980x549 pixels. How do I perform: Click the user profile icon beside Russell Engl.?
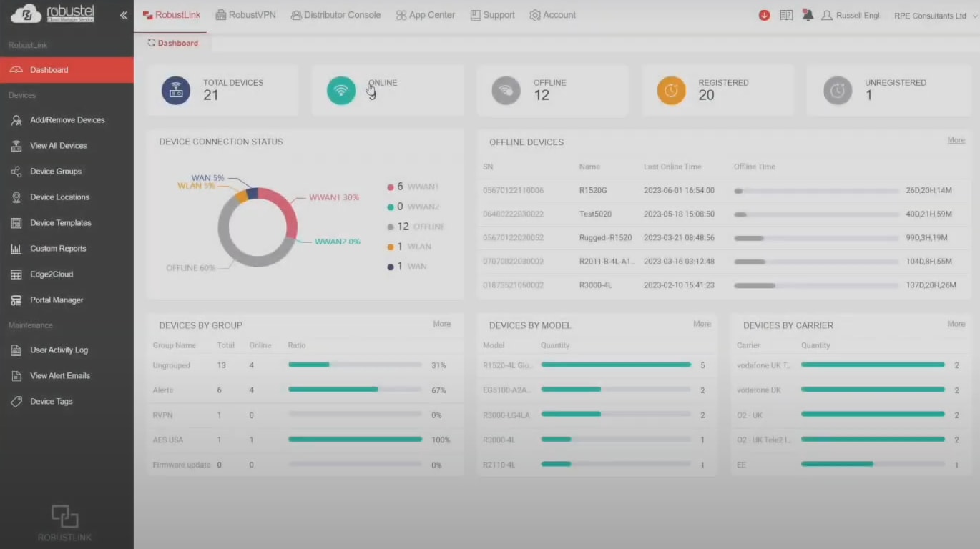tap(827, 15)
